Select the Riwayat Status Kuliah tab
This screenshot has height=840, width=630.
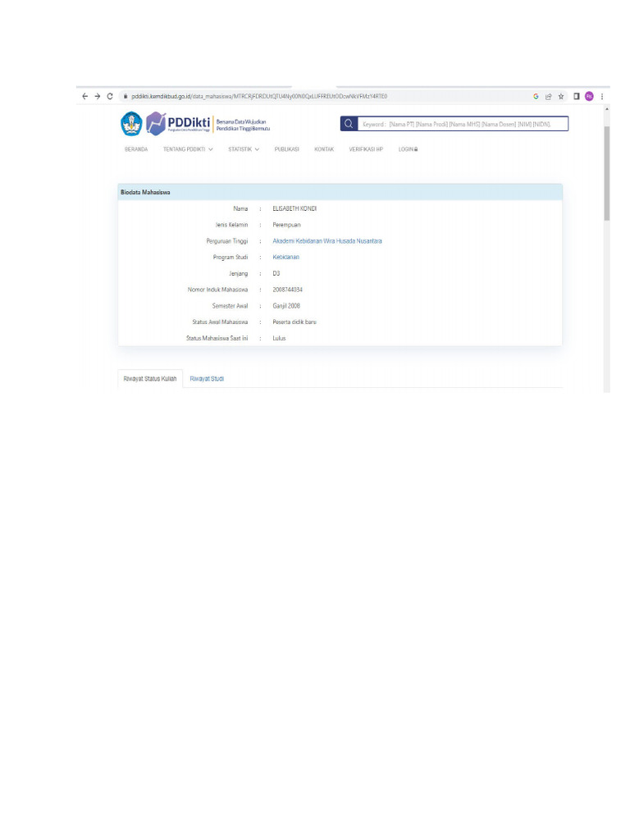[150, 379]
